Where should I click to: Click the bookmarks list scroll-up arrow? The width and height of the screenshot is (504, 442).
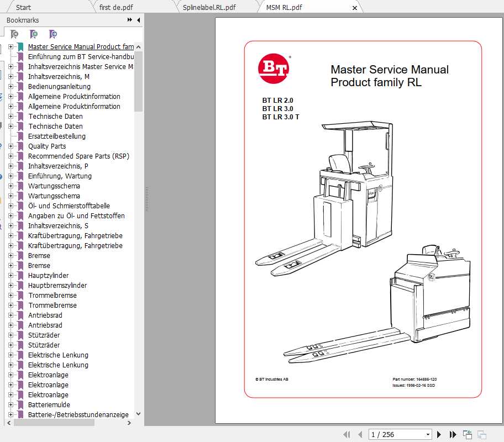point(139,47)
